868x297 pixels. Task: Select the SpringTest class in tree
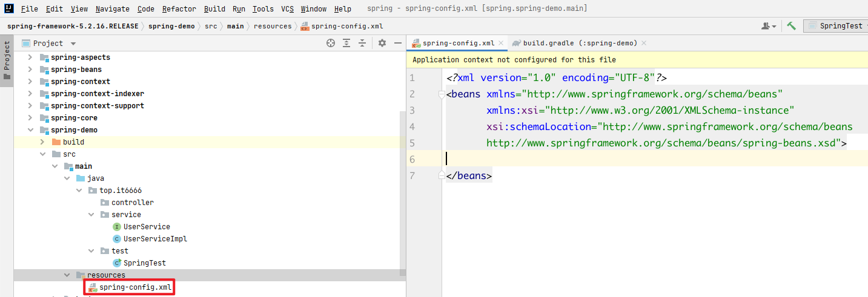(x=144, y=263)
